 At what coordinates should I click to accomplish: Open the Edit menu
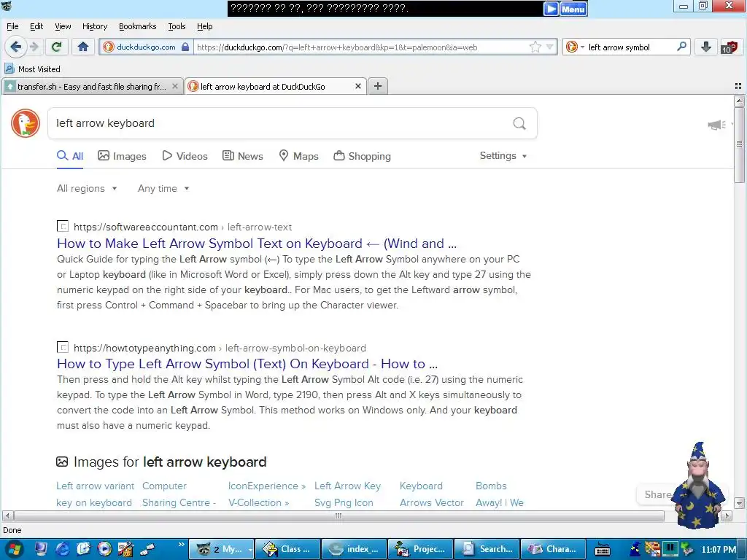click(36, 26)
